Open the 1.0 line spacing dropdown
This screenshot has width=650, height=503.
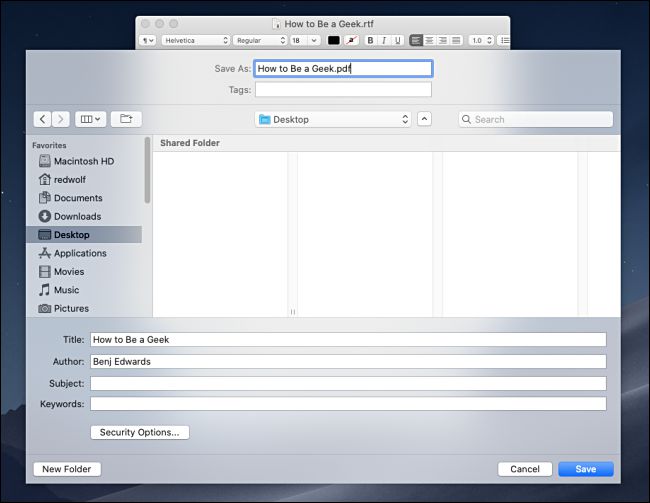(481, 40)
